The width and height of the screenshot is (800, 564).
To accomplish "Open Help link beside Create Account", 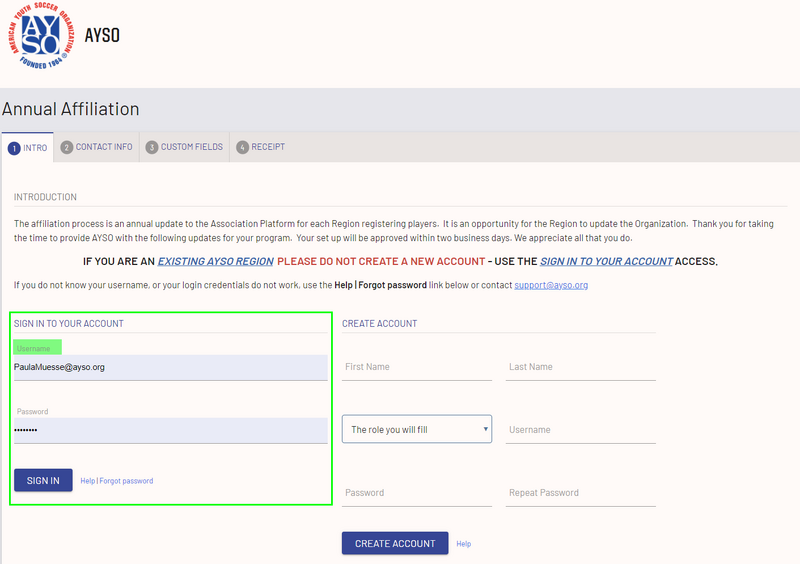I will (464, 544).
